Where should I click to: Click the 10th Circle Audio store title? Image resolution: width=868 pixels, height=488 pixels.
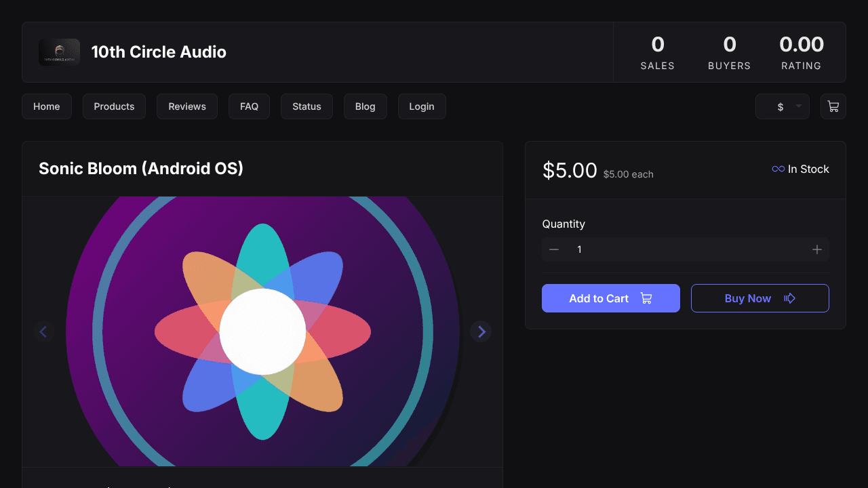159,52
